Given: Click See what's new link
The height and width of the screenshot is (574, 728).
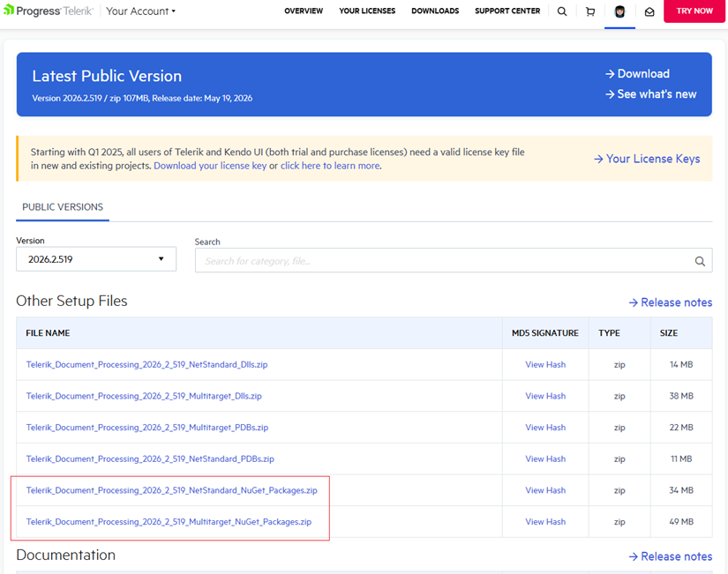Looking at the screenshot, I should point(650,94).
